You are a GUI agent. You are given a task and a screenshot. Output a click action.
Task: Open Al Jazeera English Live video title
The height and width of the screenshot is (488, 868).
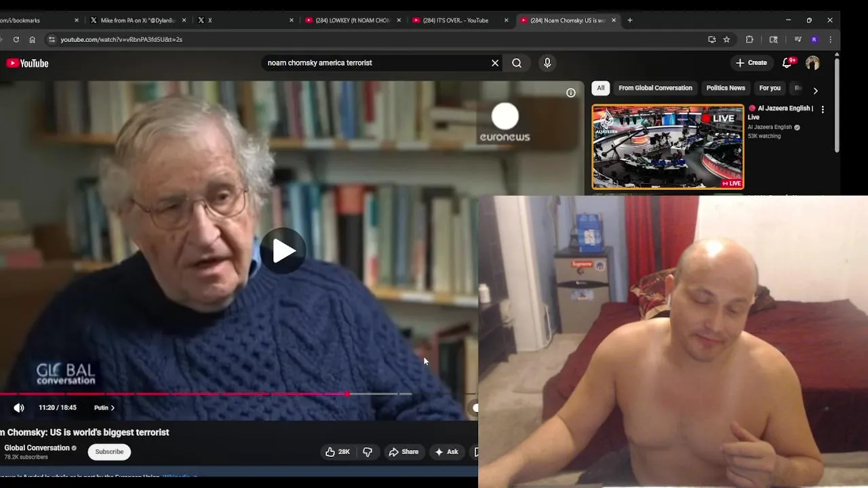781,113
